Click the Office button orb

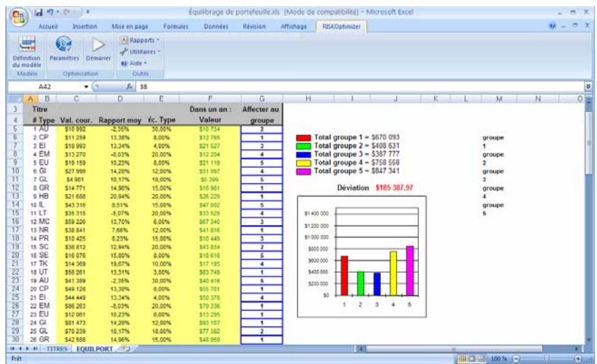(x=18, y=16)
